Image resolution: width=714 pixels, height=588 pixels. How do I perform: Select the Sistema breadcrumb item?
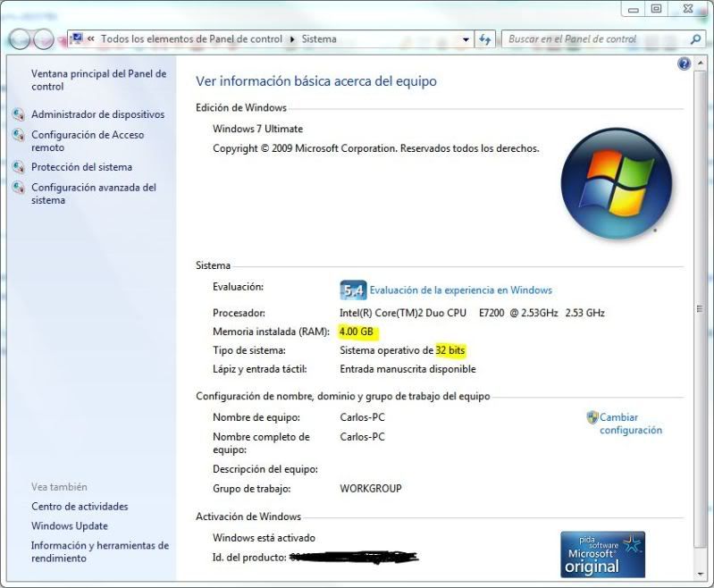click(319, 39)
